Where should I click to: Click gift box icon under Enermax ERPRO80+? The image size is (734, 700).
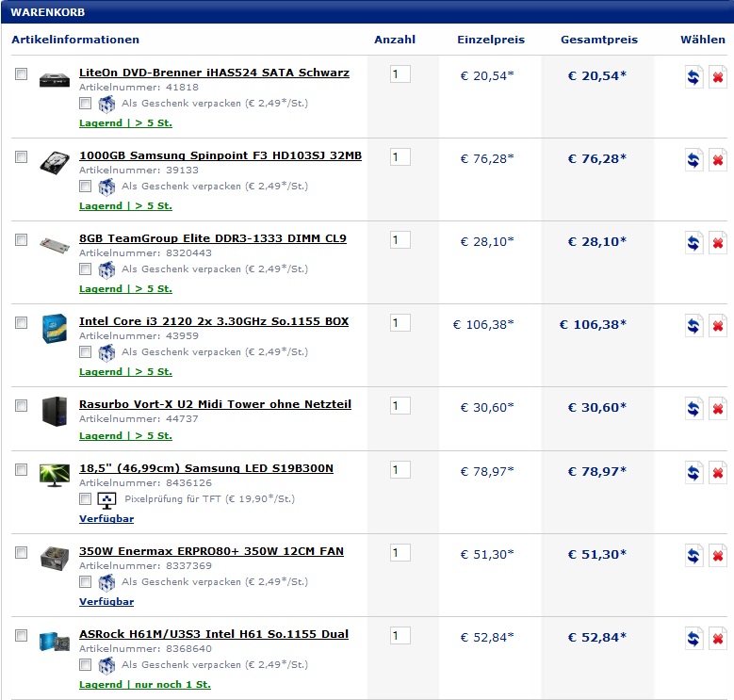coord(106,582)
